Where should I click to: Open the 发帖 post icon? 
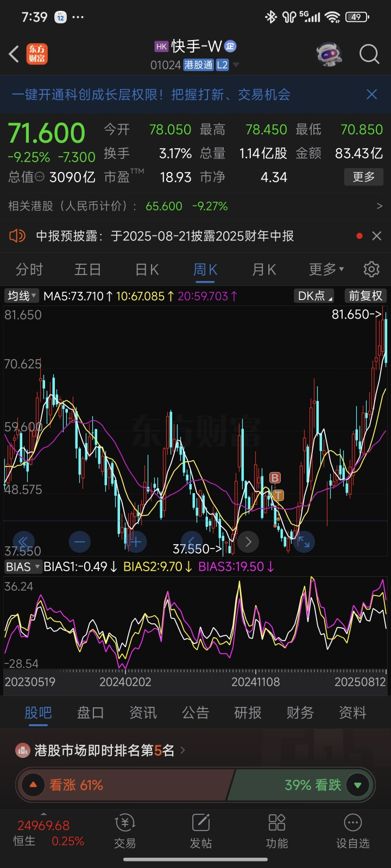(201, 832)
